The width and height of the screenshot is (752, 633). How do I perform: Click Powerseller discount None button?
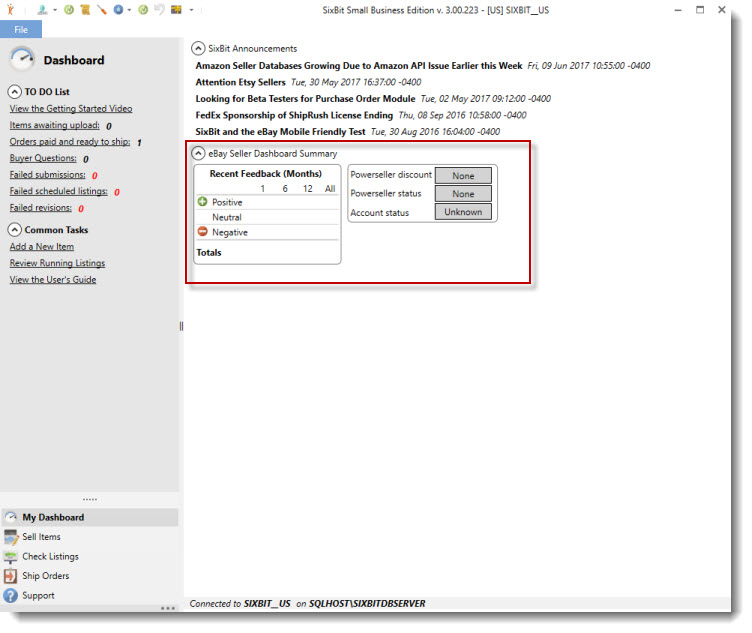coord(463,176)
